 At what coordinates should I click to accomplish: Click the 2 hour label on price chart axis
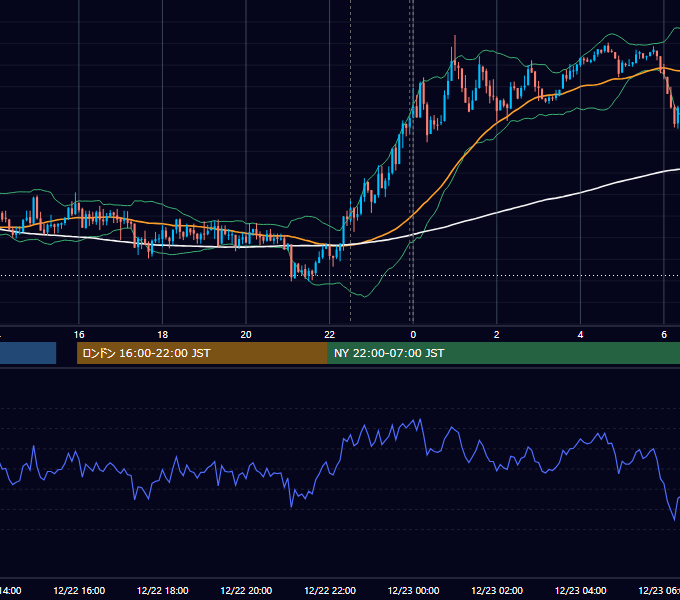(x=497, y=335)
